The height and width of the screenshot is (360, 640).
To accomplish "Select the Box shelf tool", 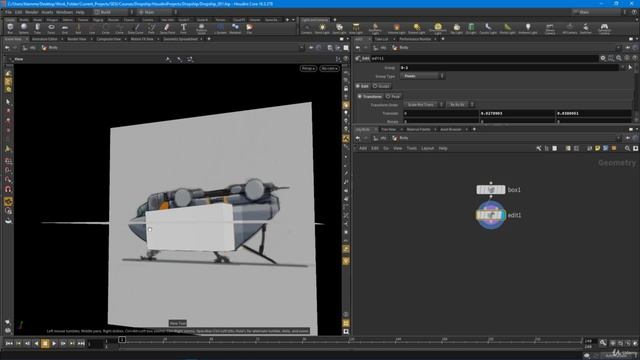I will 10,28.
